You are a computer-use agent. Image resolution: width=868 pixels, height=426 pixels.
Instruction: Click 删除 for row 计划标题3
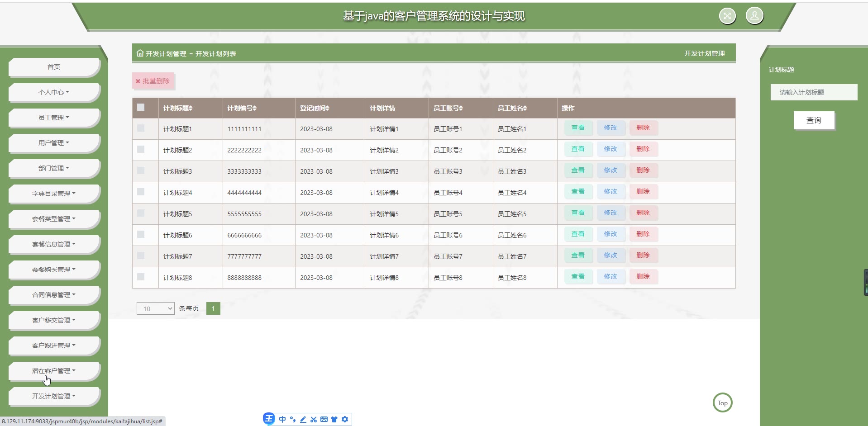(643, 170)
